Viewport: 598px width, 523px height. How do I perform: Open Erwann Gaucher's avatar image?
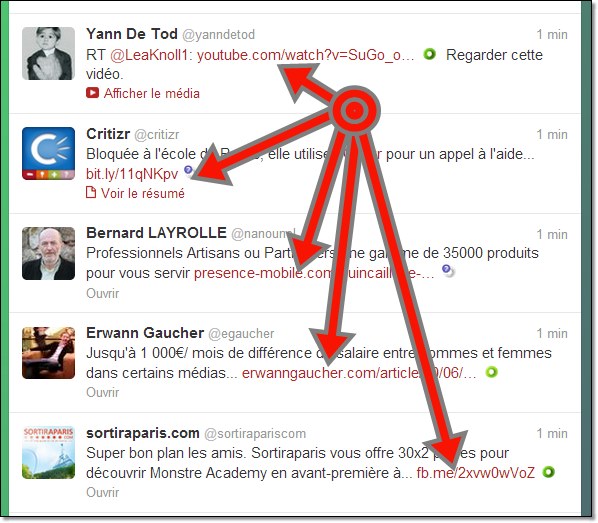click(x=48, y=353)
